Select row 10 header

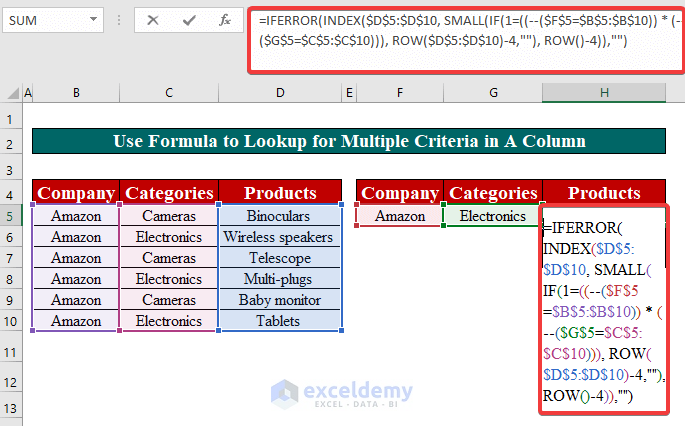(11, 322)
